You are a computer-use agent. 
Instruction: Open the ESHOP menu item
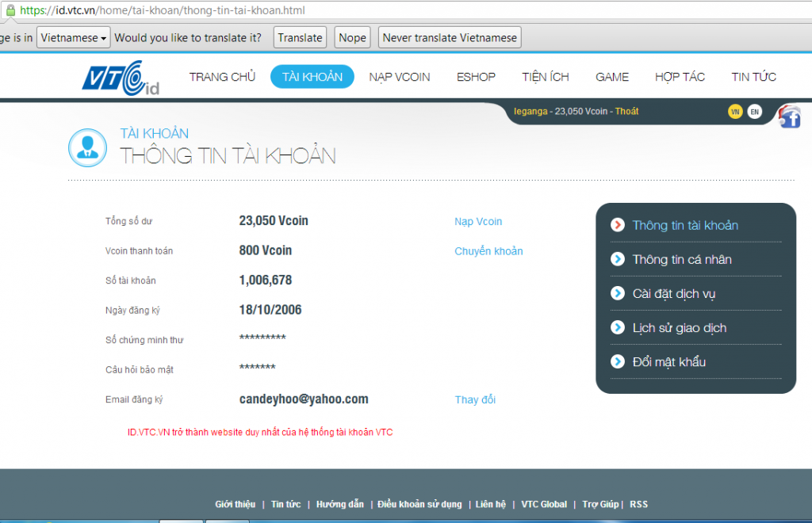(476, 77)
